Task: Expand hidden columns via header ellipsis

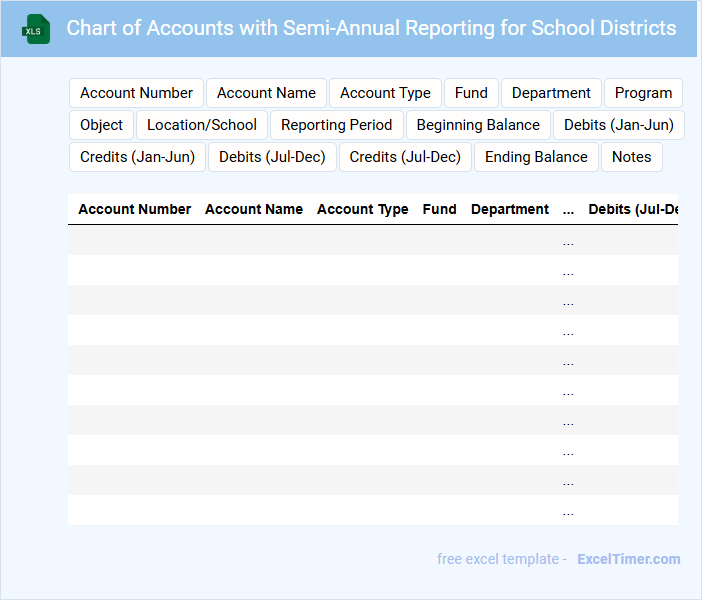Action: tap(568, 209)
